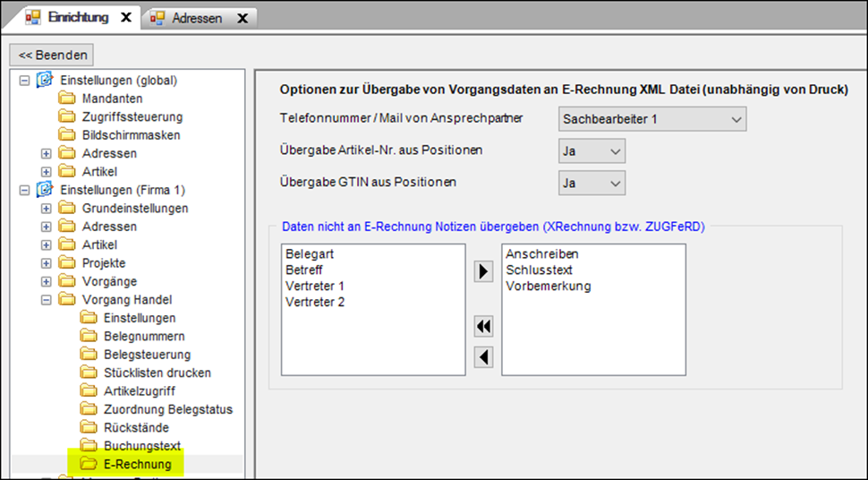The width and height of the screenshot is (868, 480).
Task: Expand the Projekte tree node
Action: point(47,263)
